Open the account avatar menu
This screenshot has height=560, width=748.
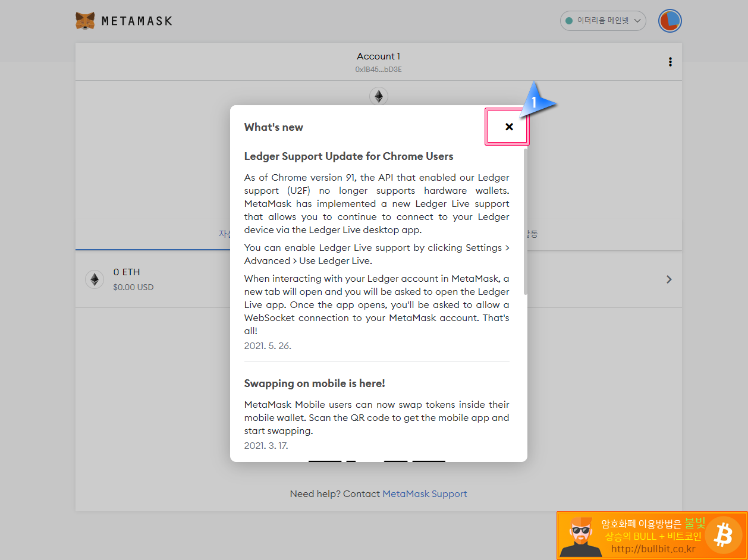click(x=670, y=21)
